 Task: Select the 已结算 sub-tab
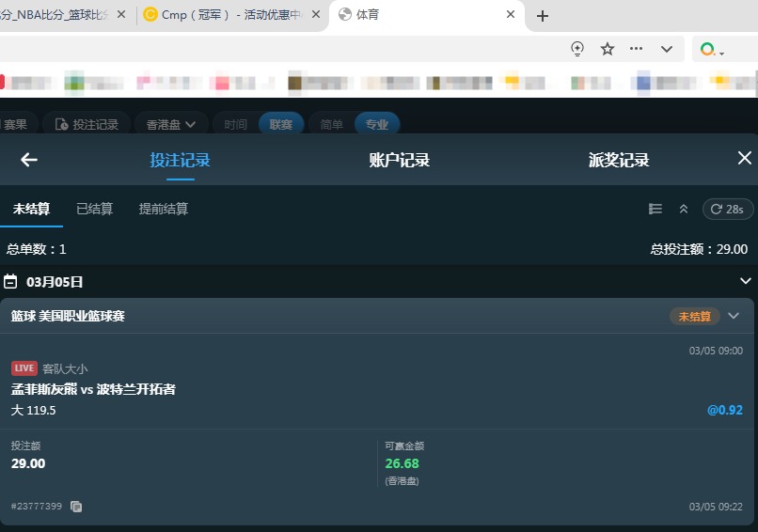[x=95, y=209]
